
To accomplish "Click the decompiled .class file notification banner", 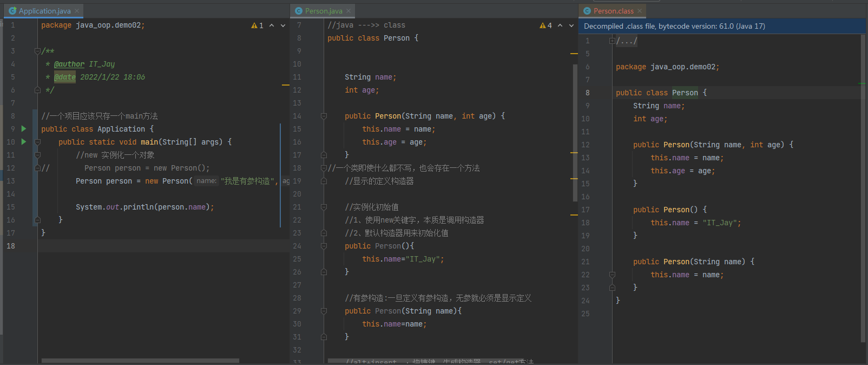I will pos(723,26).
